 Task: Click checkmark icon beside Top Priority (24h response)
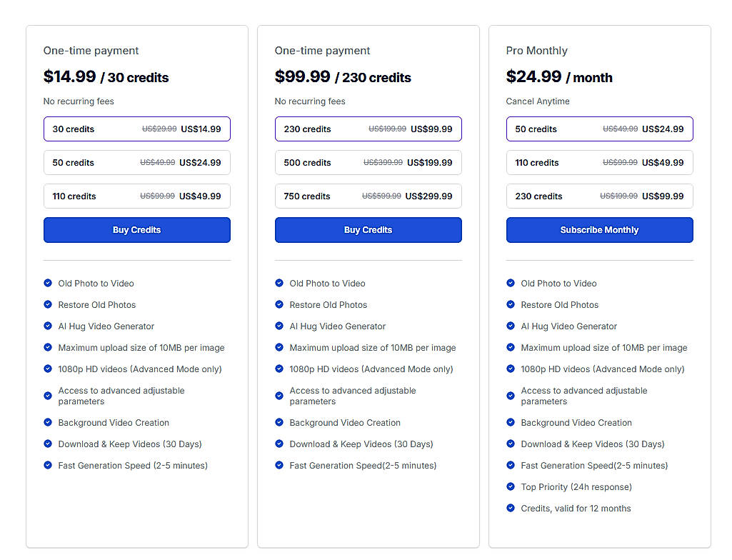[510, 486]
